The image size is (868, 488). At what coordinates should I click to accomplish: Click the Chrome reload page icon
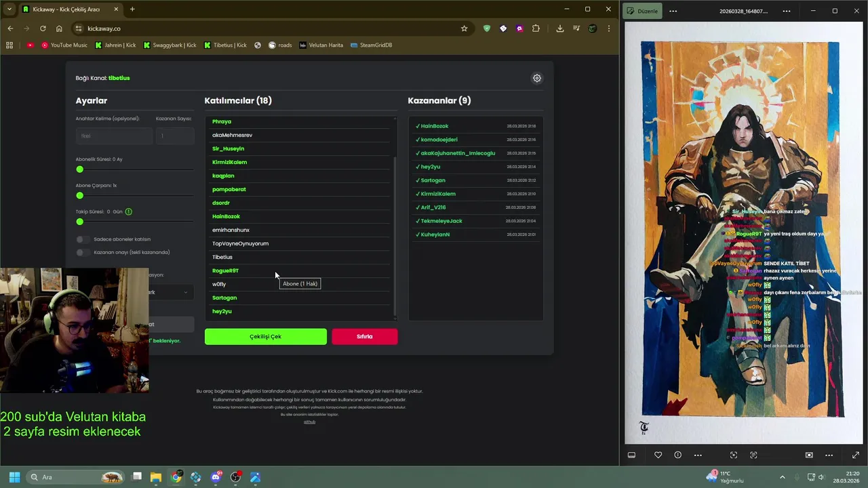tap(43, 28)
